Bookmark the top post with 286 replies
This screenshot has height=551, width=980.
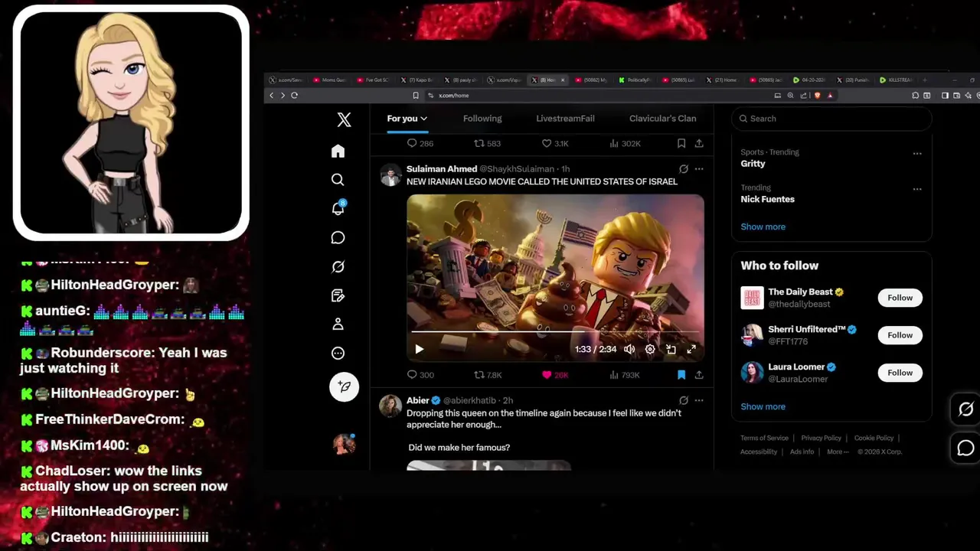tap(681, 143)
